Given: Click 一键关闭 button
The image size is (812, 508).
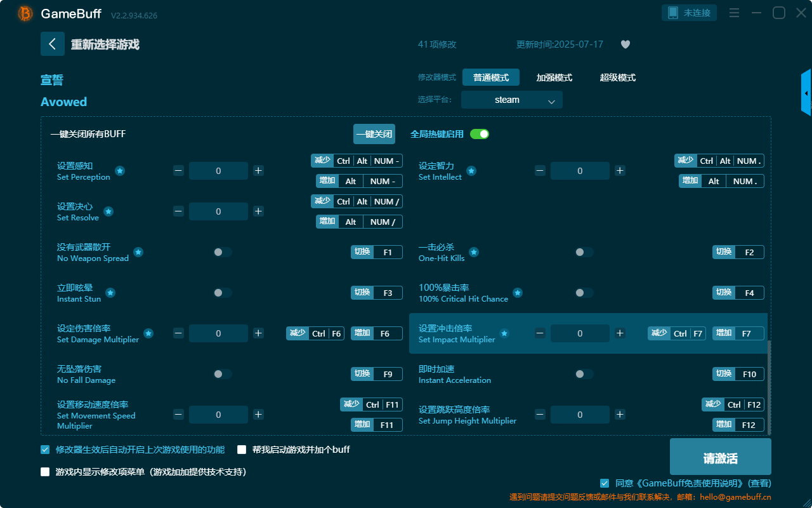Looking at the screenshot, I should pyautogui.click(x=374, y=134).
